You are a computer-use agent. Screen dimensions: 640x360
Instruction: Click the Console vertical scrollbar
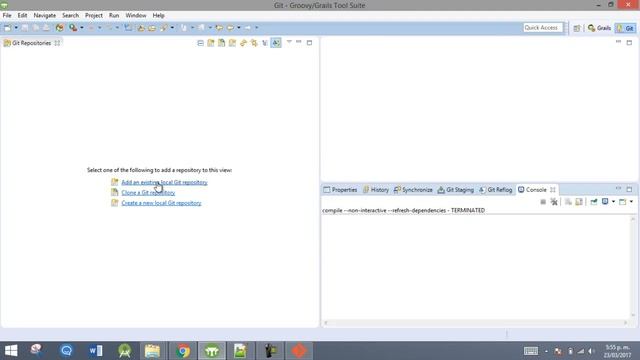pos(633,267)
